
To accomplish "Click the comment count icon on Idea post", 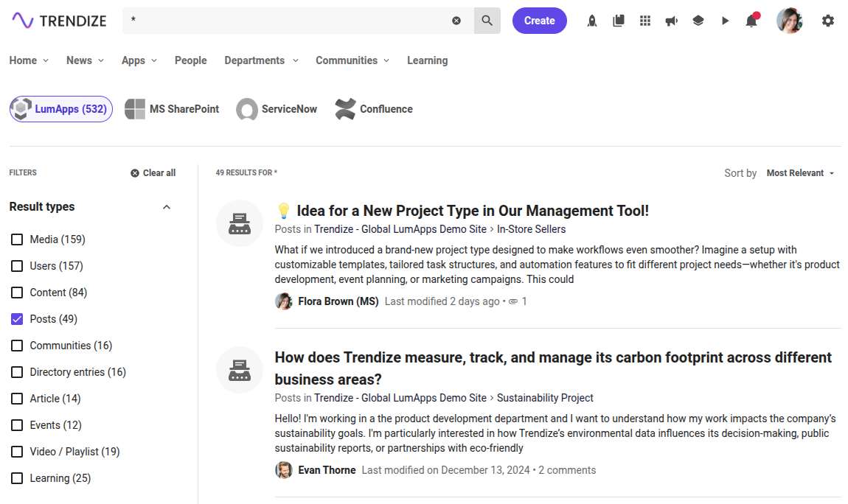I will 513,301.
